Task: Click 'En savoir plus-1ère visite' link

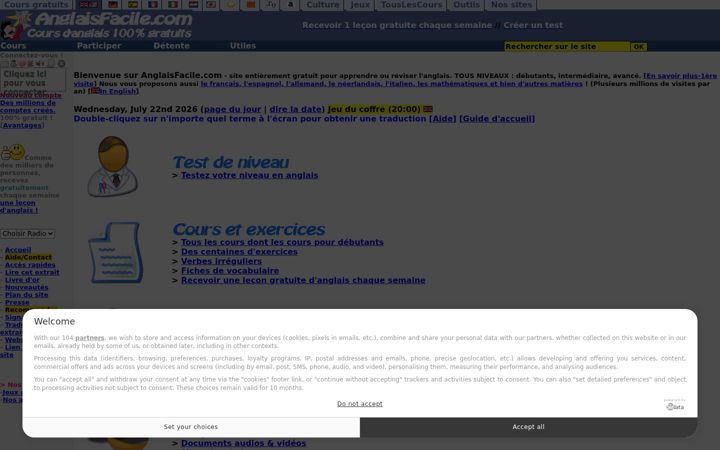Action: pos(681,76)
